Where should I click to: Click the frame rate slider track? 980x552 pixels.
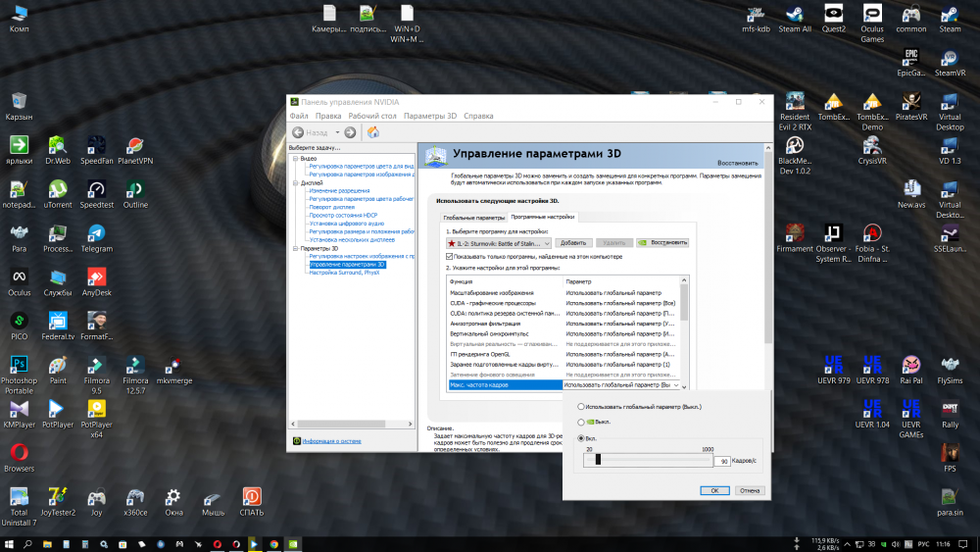(x=647, y=459)
